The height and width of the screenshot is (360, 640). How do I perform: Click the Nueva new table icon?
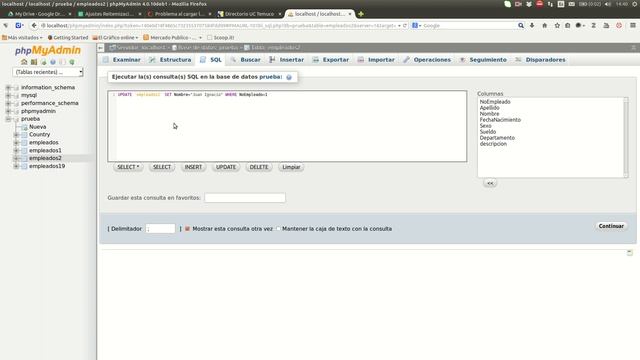(24, 127)
